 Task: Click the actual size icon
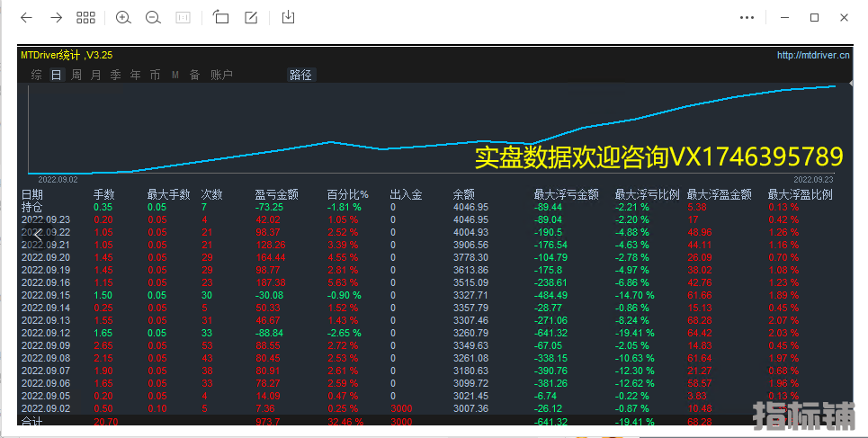(x=183, y=17)
